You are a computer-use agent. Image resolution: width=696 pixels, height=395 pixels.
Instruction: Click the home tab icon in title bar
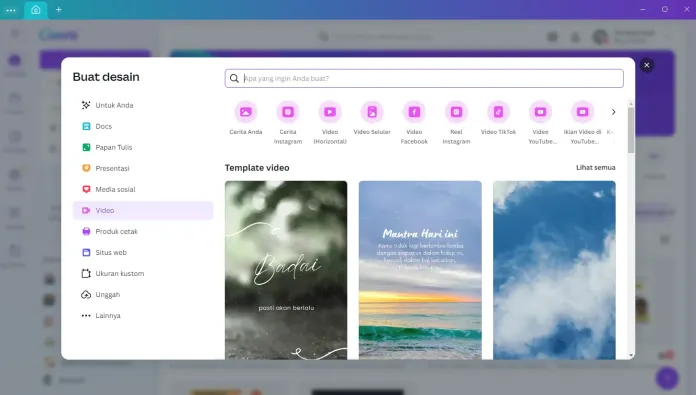tap(36, 9)
